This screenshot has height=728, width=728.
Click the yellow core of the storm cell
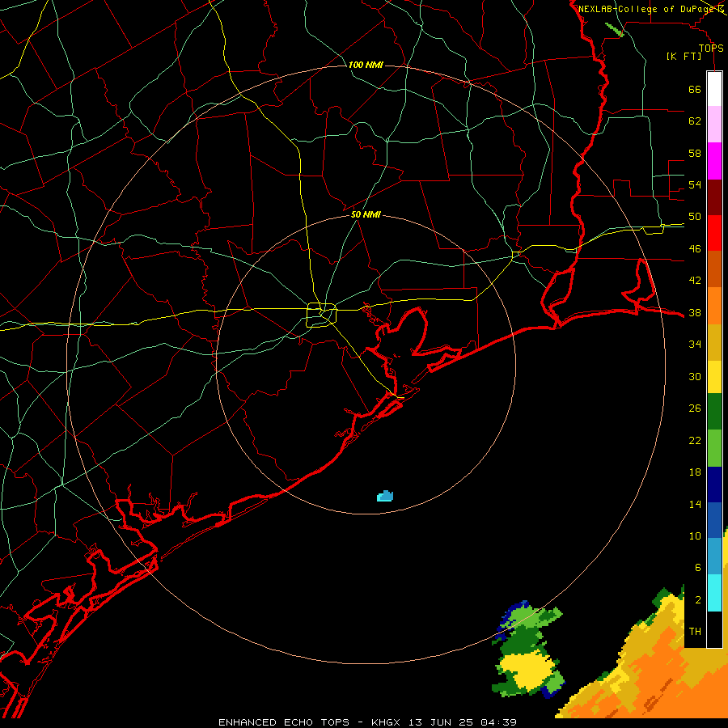click(528, 671)
